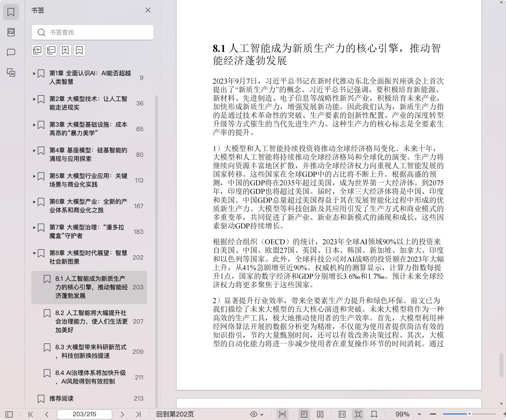The image size is (506, 420).
Task: Expand 第6章 大模型产业 bookmark
Action: pyautogui.click(x=34, y=202)
